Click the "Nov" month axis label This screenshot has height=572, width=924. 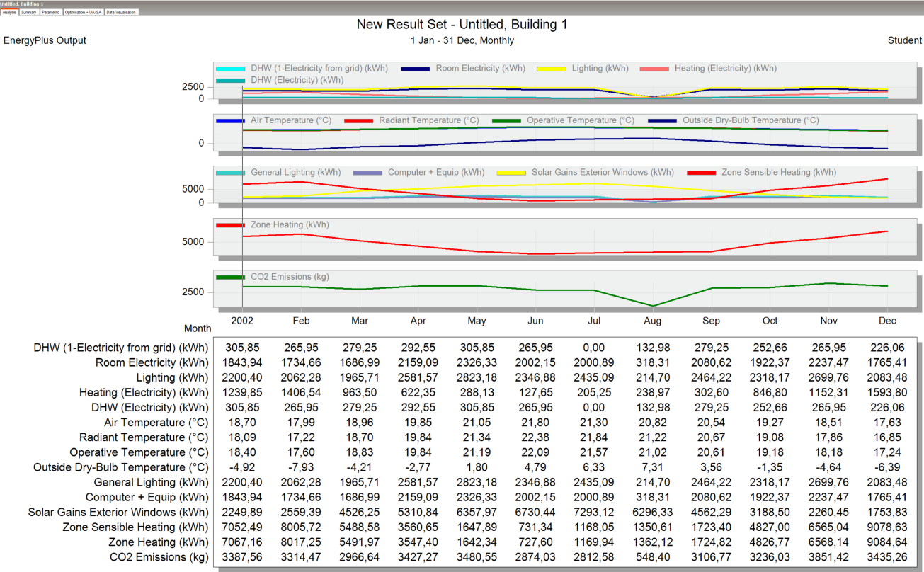coord(829,321)
